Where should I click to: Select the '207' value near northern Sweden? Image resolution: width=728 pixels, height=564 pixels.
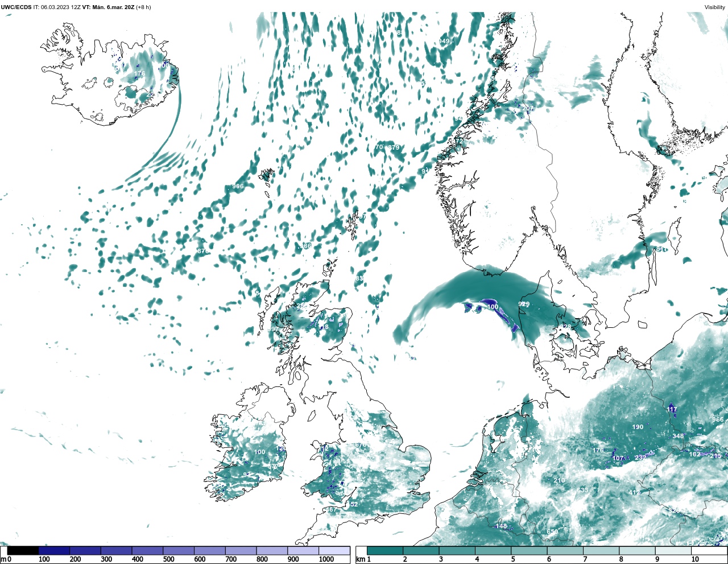pos(528,108)
